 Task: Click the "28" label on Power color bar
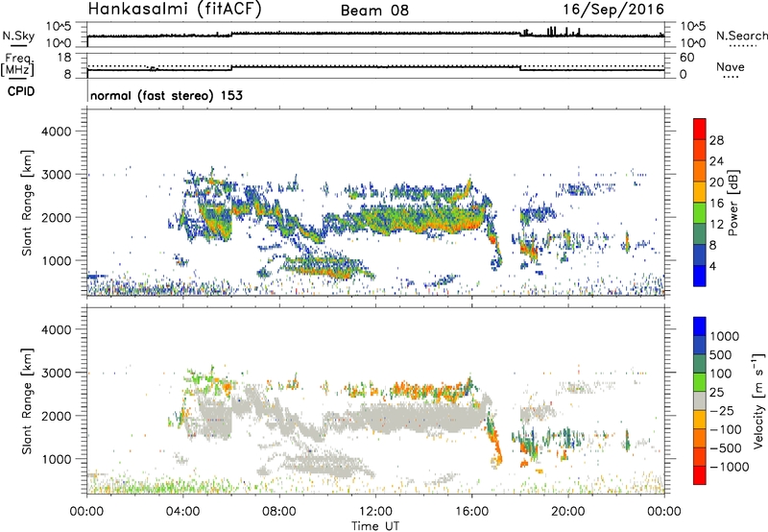[x=716, y=140]
